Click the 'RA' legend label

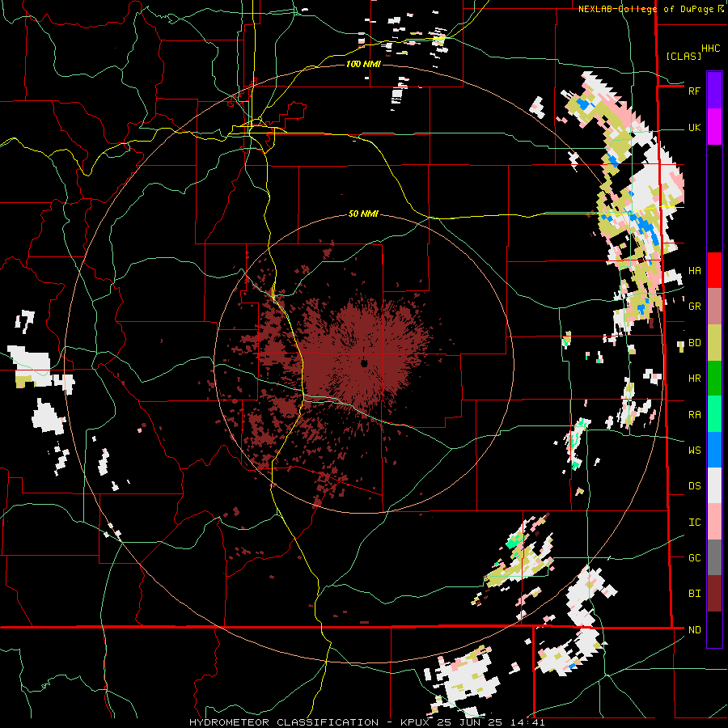(x=694, y=415)
